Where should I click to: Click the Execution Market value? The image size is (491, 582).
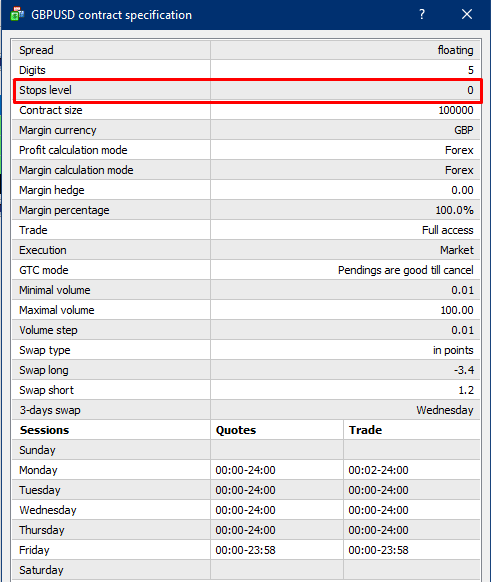coord(457,250)
